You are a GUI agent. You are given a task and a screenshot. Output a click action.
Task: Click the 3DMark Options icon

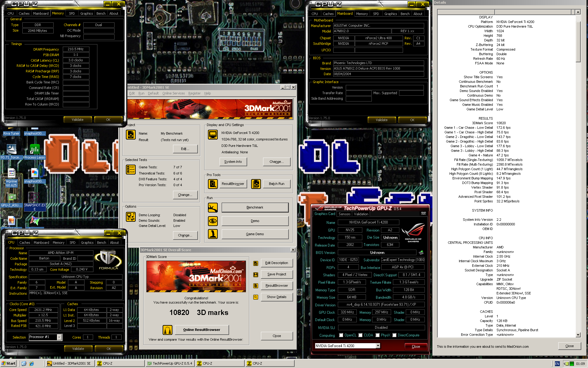pyautogui.click(x=131, y=217)
